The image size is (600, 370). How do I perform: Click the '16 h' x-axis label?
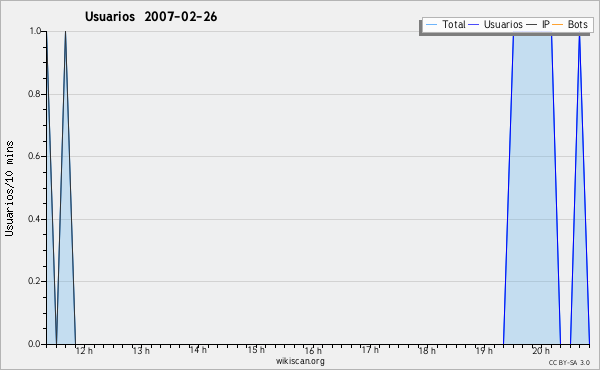point(313,350)
